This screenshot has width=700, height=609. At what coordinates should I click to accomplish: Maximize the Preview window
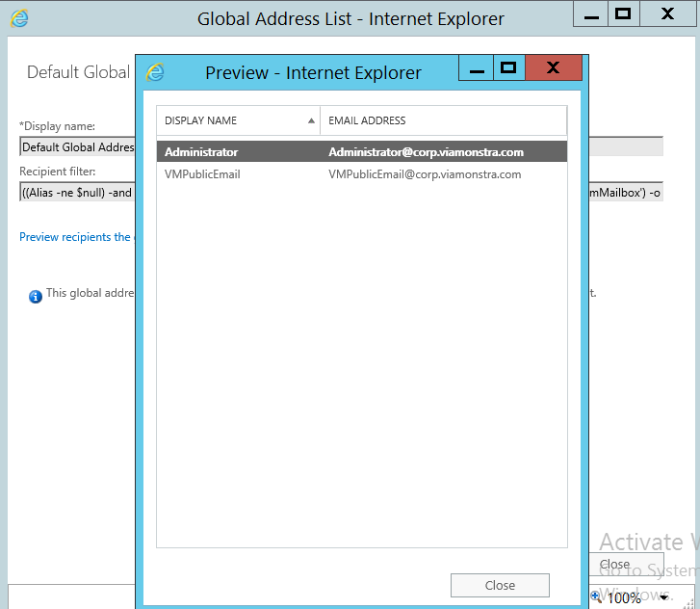[508, 68]
